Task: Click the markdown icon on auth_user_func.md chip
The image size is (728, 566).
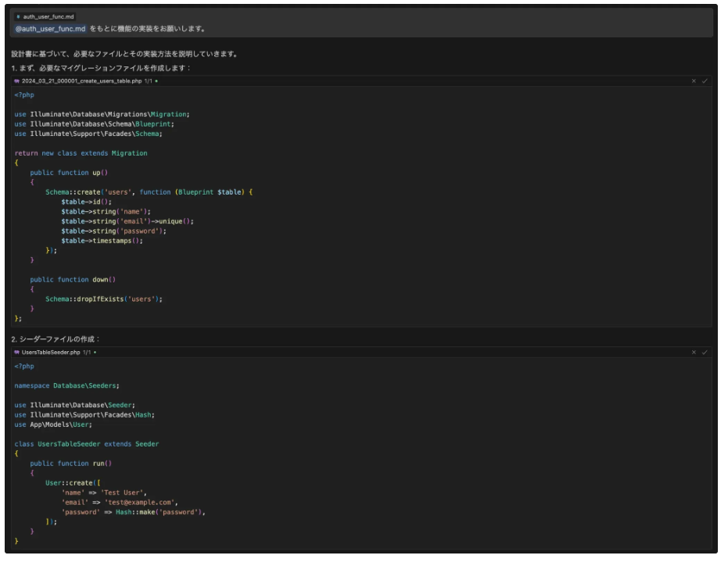Action: (18, 16)
